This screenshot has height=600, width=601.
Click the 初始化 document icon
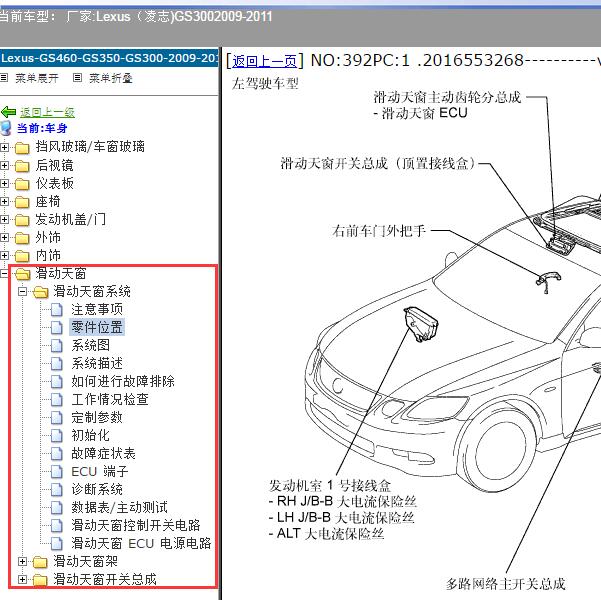pos(57,436)
